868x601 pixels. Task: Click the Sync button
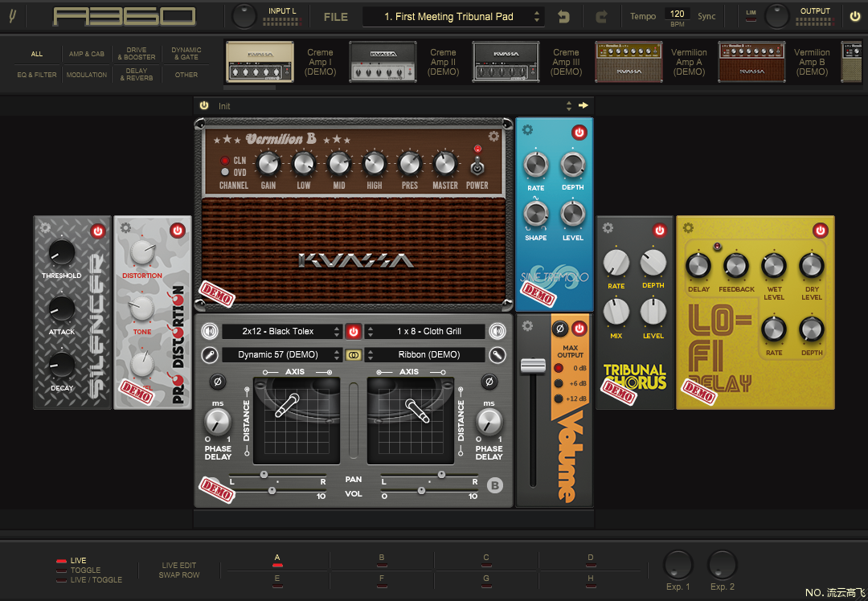click(x=706, y=17)
